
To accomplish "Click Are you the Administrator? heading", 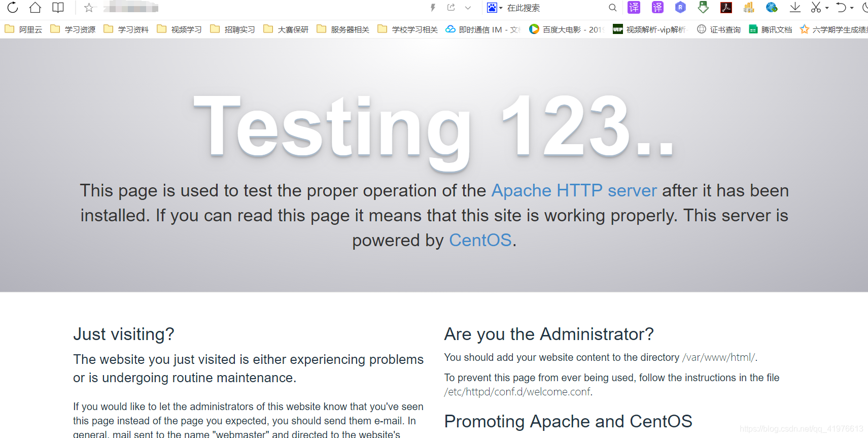I will tap(549, 334).
